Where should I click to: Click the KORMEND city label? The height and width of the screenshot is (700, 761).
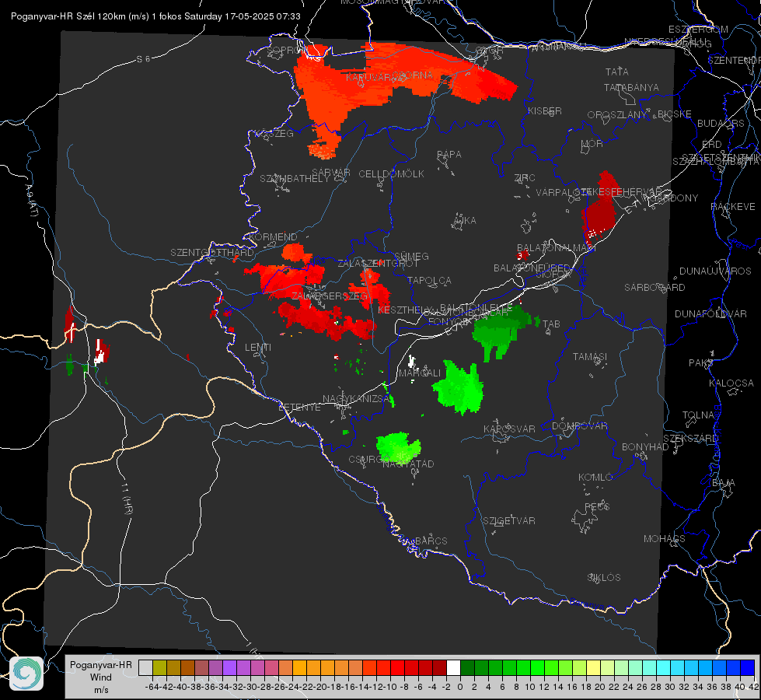pyautogui.click(x=273, y=237)
